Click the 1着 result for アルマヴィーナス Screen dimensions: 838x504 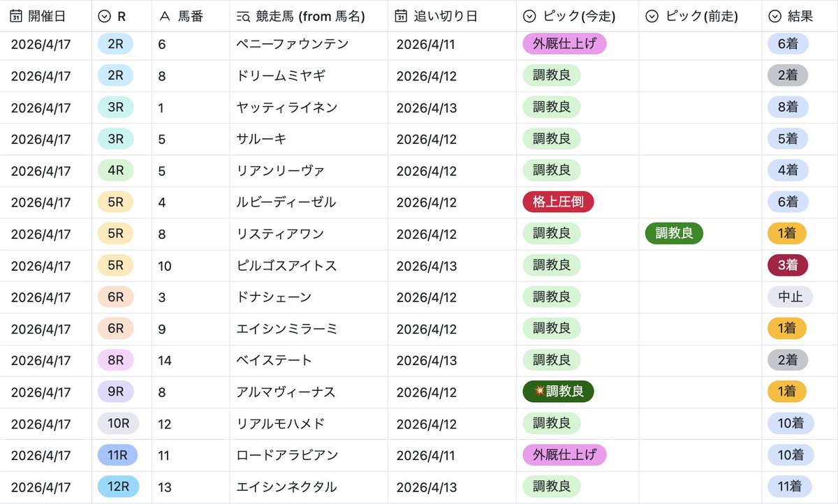pyautogui.click(x=787, y=392)
